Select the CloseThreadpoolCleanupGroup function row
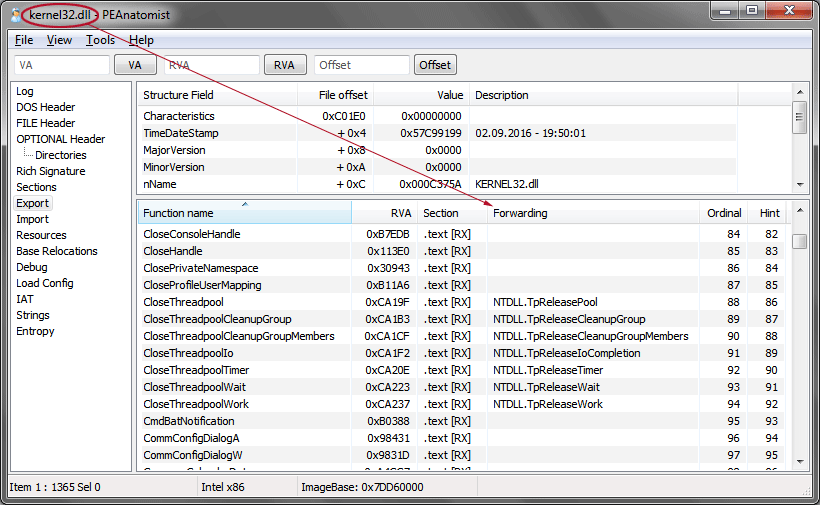Viewport: 820px width, 505px height. click(461, 319)
